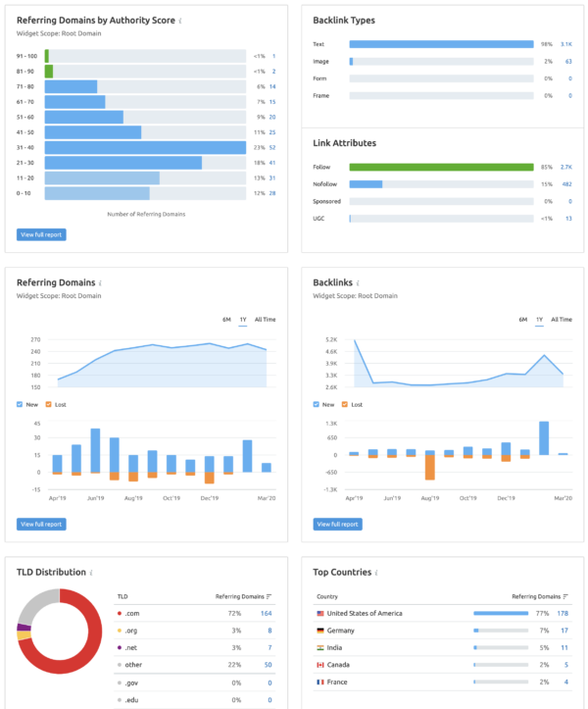
Task: Select All Time in Backlinks chart
Action: (x=562, y=320)
